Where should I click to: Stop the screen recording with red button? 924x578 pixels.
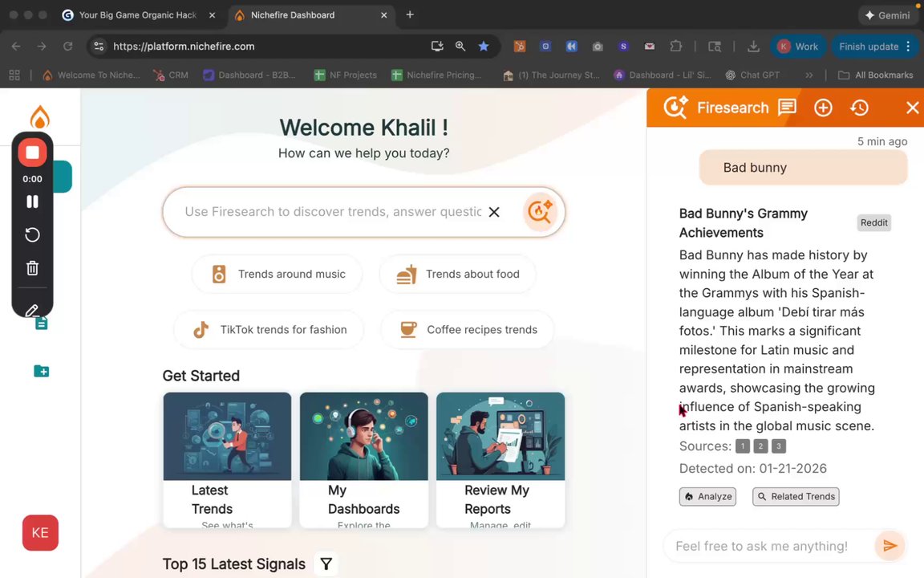[x=32, y=153]
